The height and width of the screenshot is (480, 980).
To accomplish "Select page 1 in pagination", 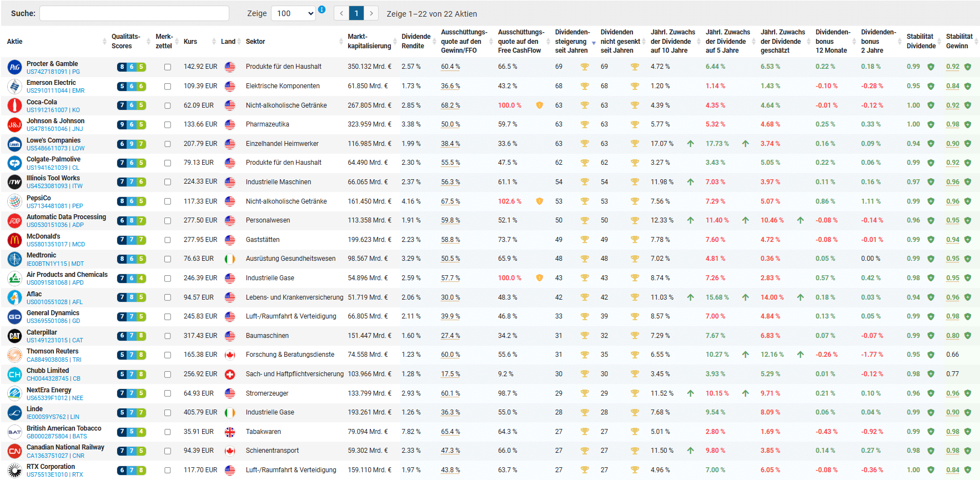I will (x=356, y=13).
